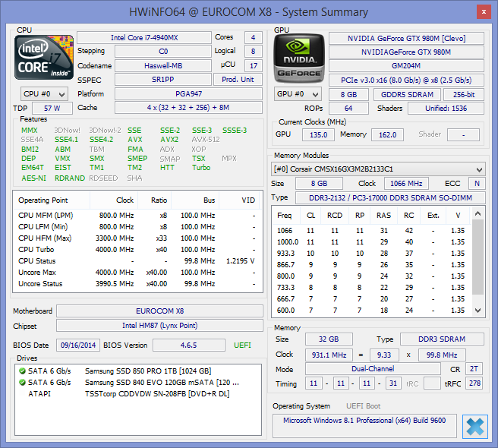The width and height of the screenshot is (498, 448).
Task: Click the cache size field
Action: (189, 107)
